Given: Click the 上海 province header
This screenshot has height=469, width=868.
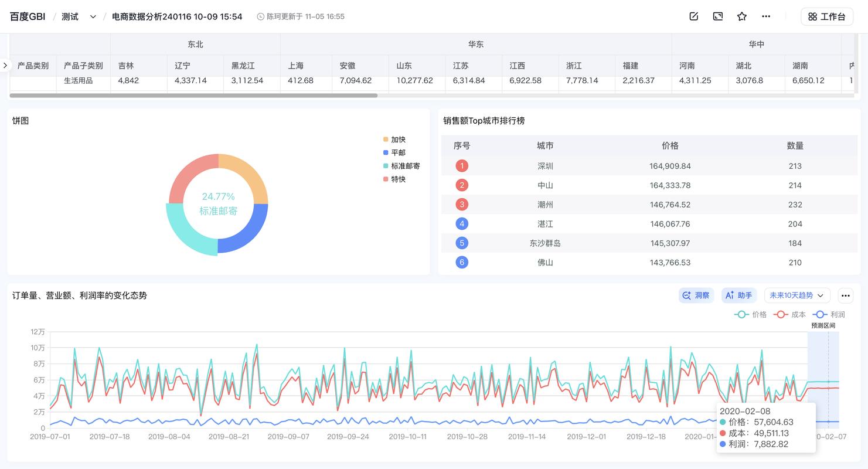Looking at the screenshot, I should 306,66.
